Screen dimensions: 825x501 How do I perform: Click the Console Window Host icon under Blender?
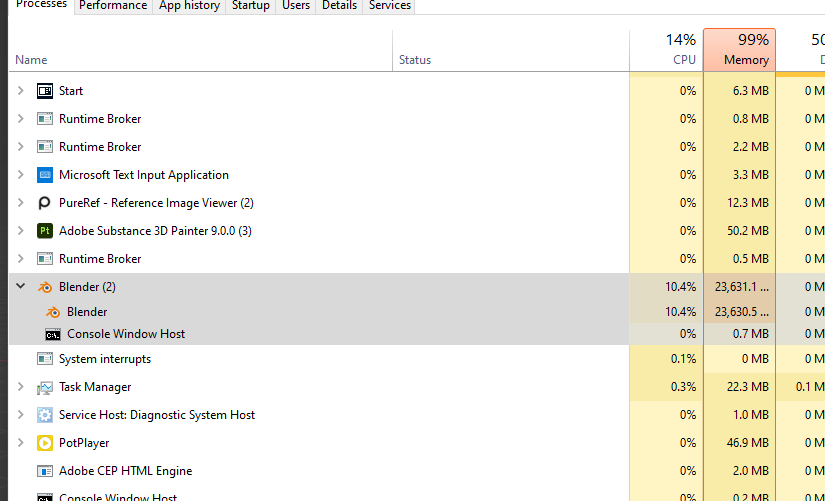(x=53, y=335)
